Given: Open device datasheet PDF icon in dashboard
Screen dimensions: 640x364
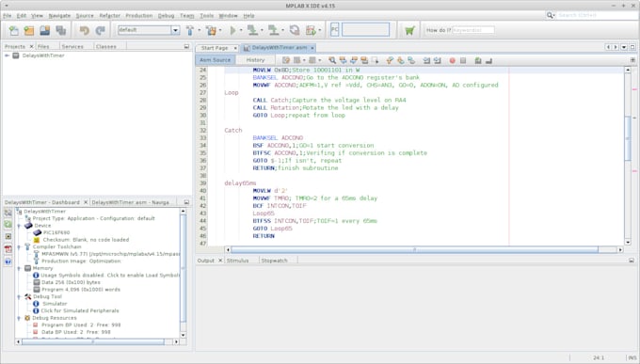Looking at the screenshot, I should pos(8,249).
